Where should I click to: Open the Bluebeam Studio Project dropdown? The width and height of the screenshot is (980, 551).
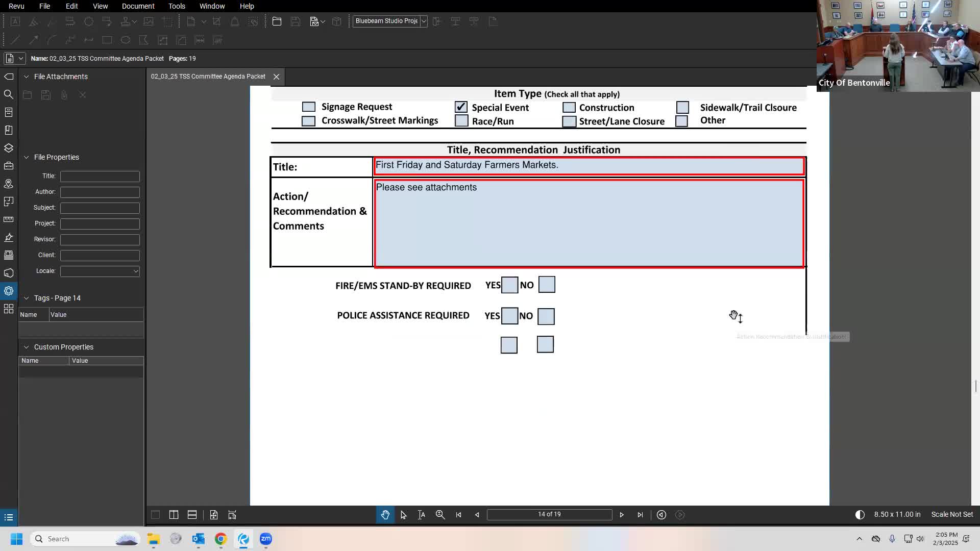coord(424,21)
